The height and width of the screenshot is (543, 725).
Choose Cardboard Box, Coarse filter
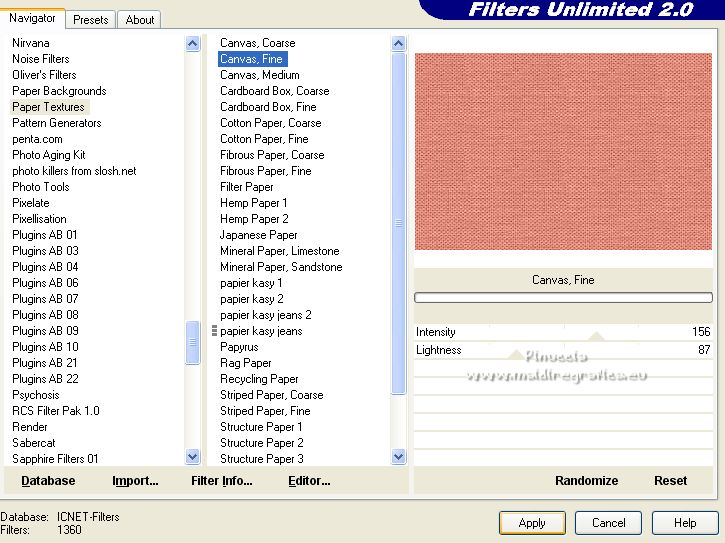pos(275,91)
